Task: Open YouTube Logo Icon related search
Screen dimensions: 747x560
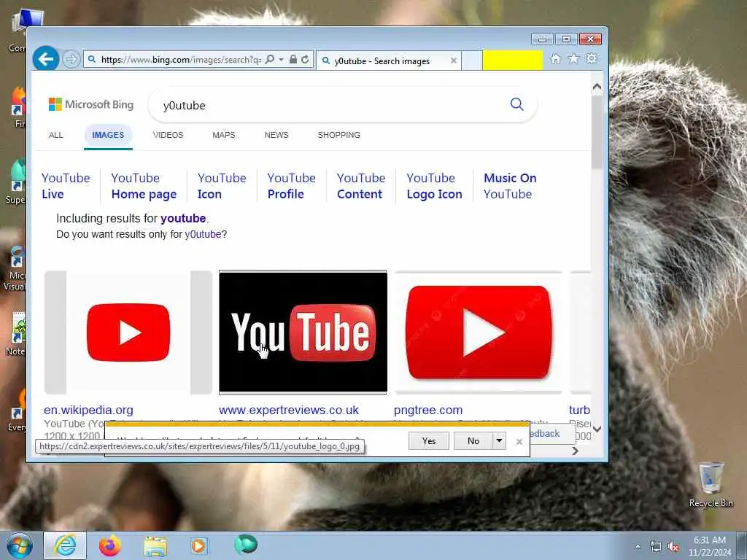Action: [435, 186]
